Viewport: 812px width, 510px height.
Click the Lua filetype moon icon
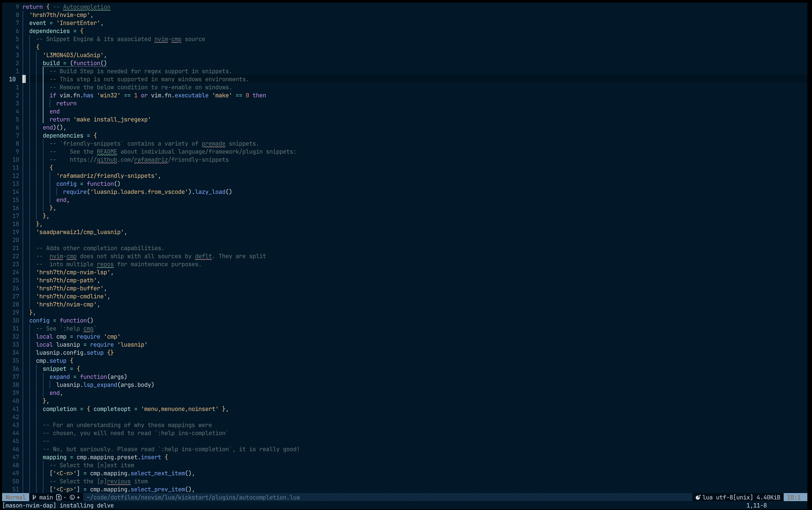pos(698,497)
